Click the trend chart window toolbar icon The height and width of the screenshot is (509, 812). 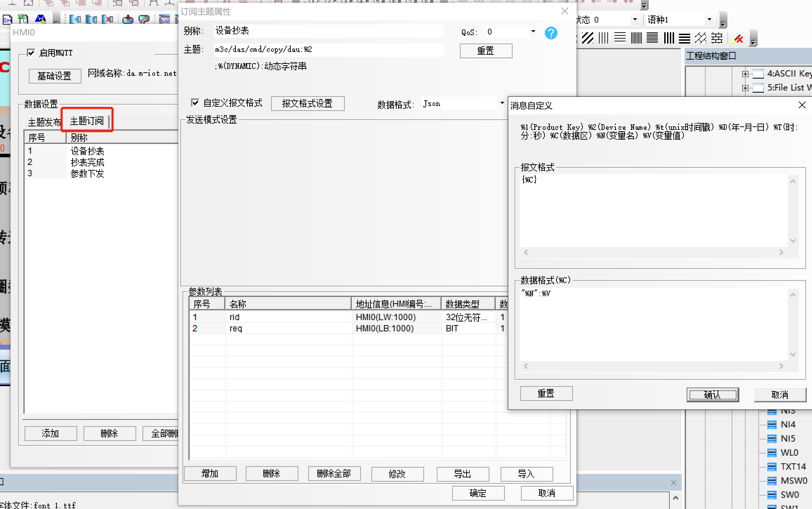pos(164,19)
